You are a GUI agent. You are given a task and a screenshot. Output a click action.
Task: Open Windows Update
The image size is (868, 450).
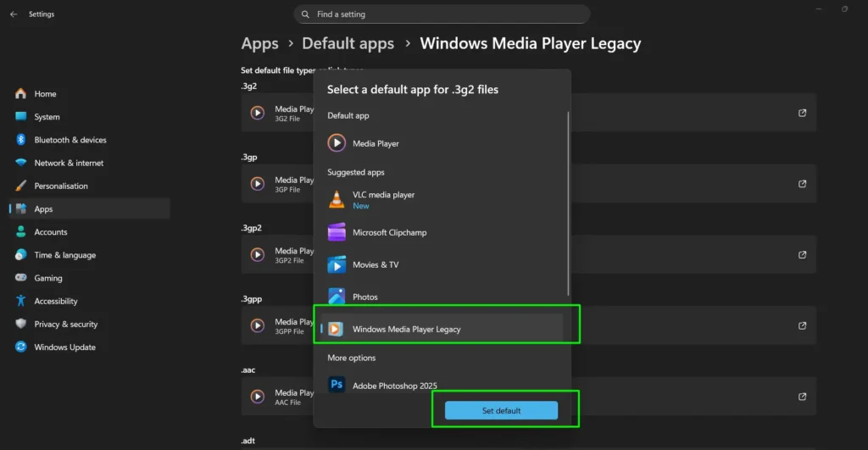[90, 347]
